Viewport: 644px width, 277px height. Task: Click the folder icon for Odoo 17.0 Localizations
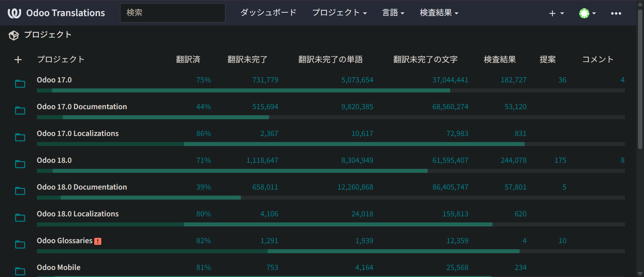click(x=20, y=137)
